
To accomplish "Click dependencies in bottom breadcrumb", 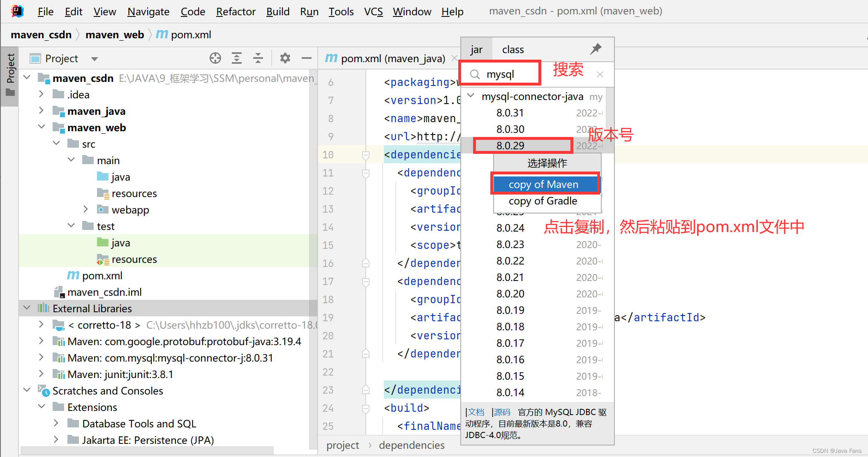I will (411, 445).
